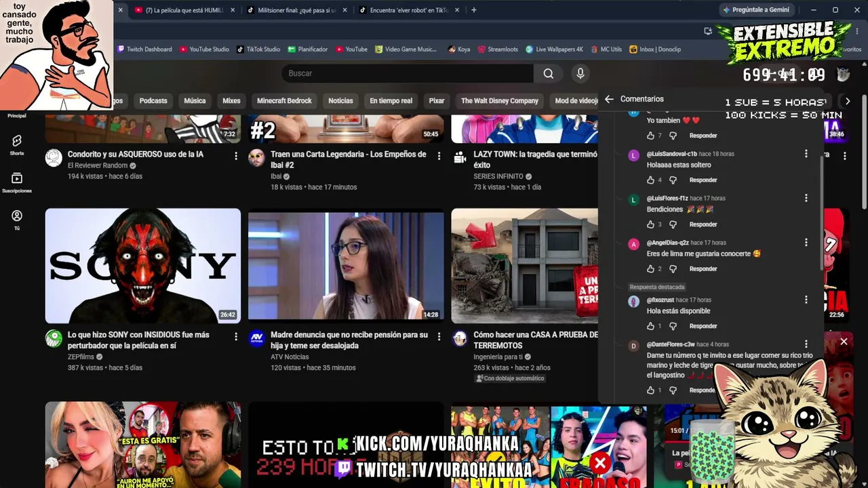
Task: Open the menu on @LuisFlores-f1z's comment
Action: coord(806,198)
